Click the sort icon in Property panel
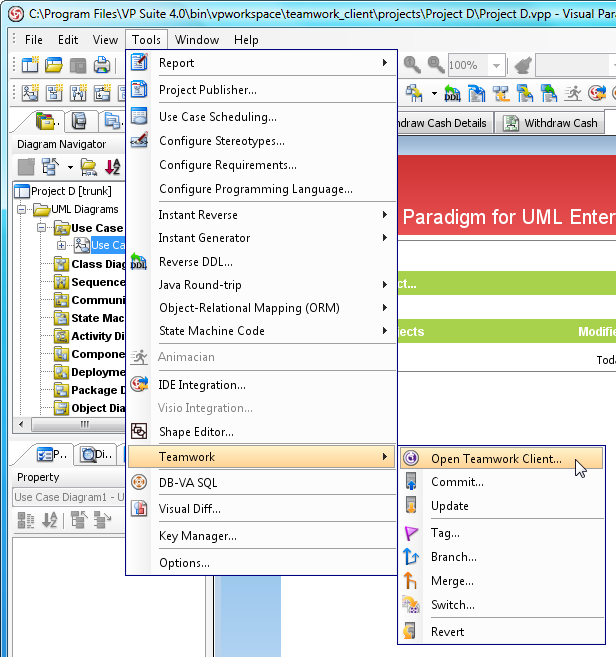Viewport: 616px width, 657px height. pos(50,520)
